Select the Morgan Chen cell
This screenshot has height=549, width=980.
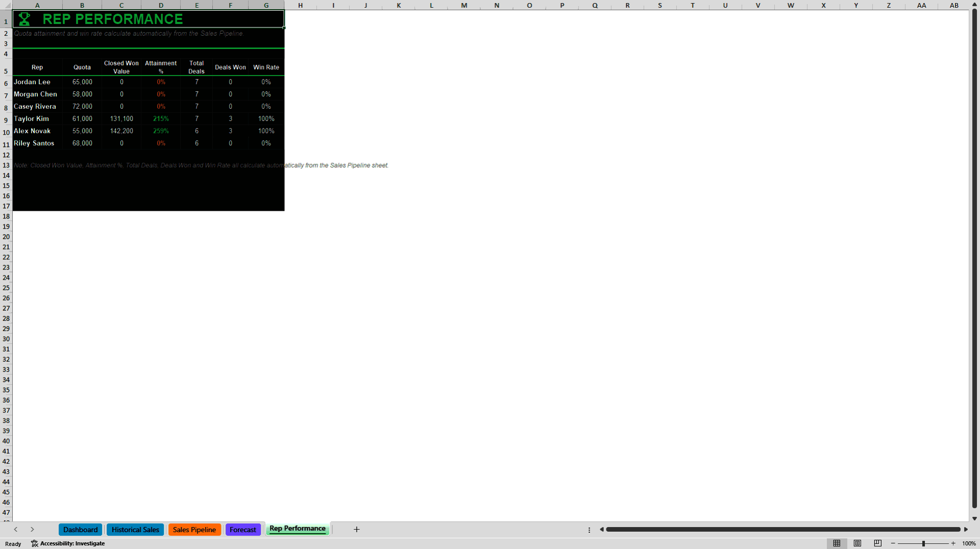tap(37, 94)
